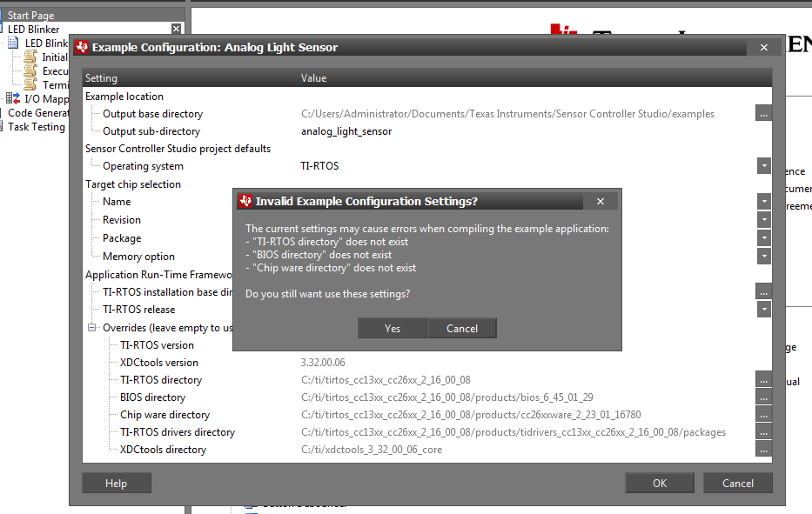Open the Execution code script icon
The height and width of the screenshot is (514, 812).
[30, 70]
